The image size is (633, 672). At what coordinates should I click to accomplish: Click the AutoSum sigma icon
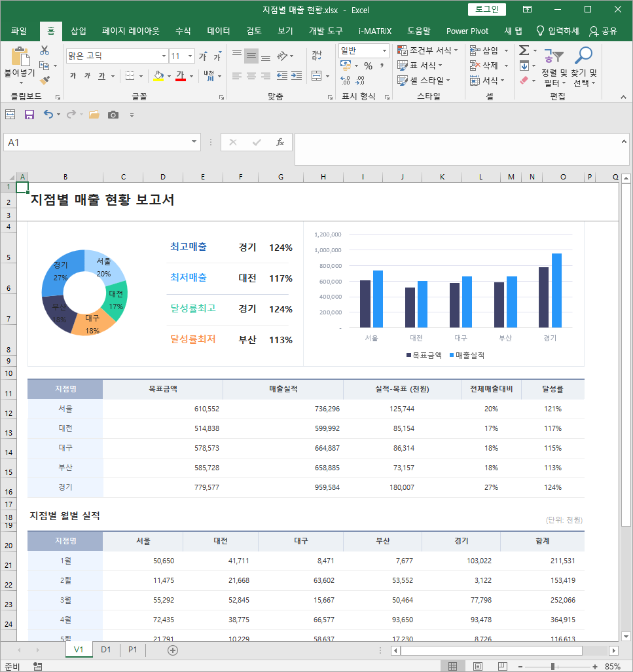coord(524,50)
